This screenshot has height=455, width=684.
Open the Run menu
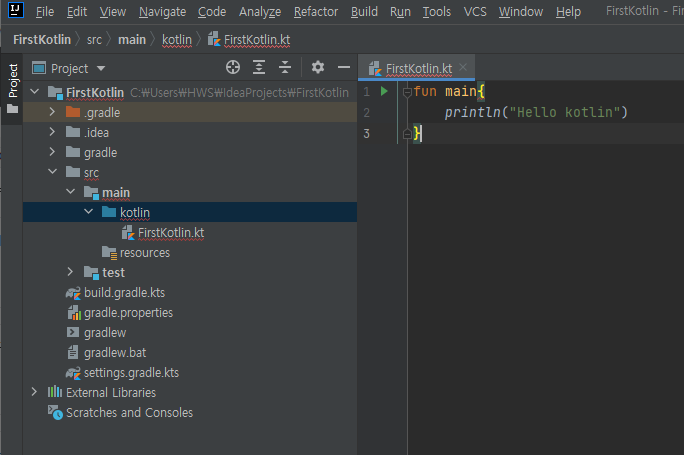point(400,12)
